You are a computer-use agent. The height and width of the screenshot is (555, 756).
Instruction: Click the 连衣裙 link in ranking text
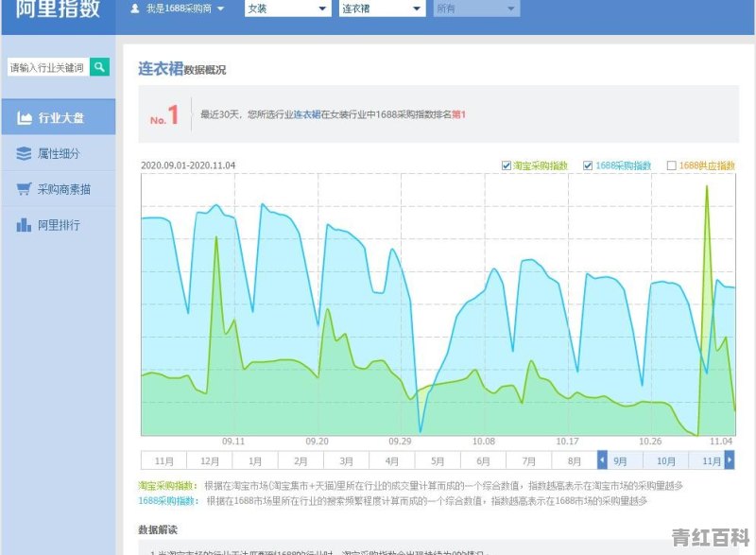[307, 114]
